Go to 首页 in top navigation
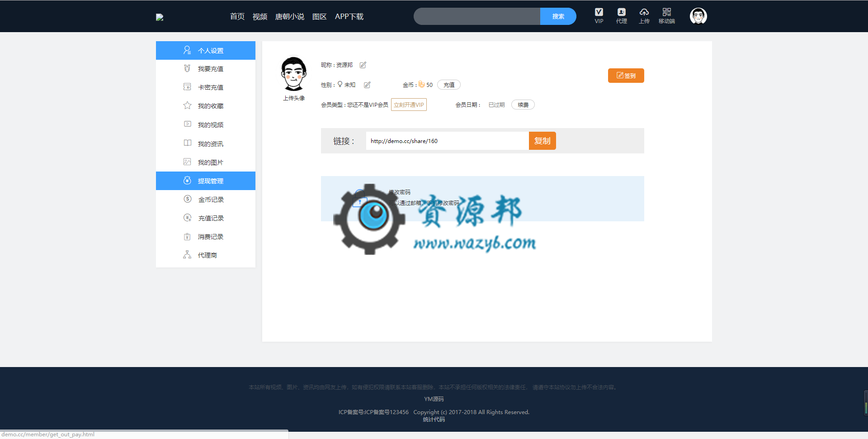Viewport: 868px width, 439px height. pos(237,17)
